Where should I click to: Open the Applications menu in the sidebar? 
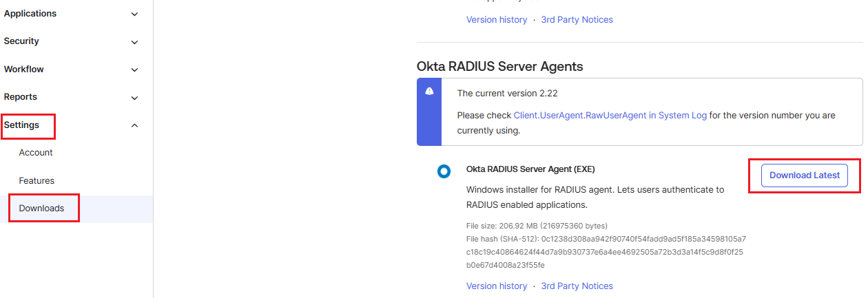pos(30,14)
